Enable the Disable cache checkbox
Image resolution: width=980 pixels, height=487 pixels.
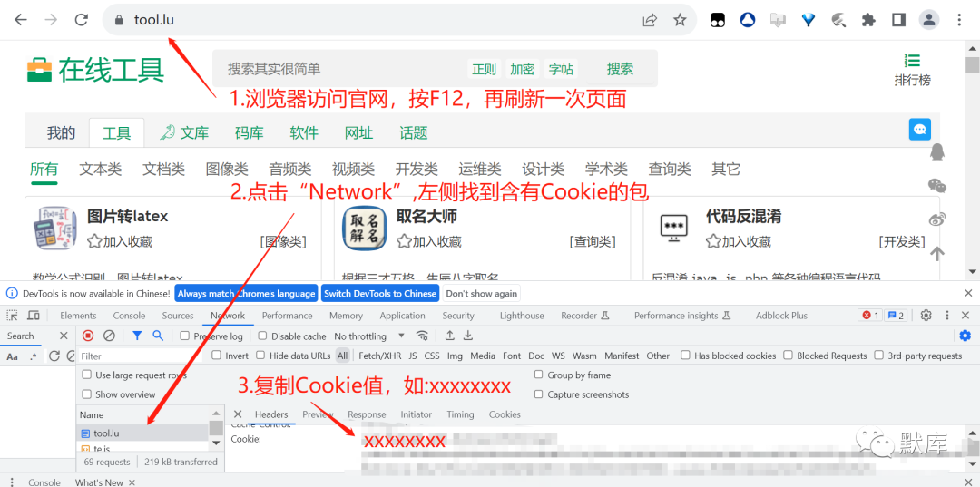coord(262,336)
